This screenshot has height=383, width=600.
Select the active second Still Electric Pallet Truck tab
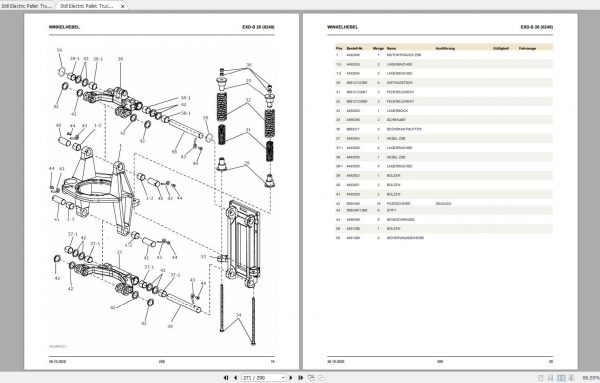coord(87,6)
